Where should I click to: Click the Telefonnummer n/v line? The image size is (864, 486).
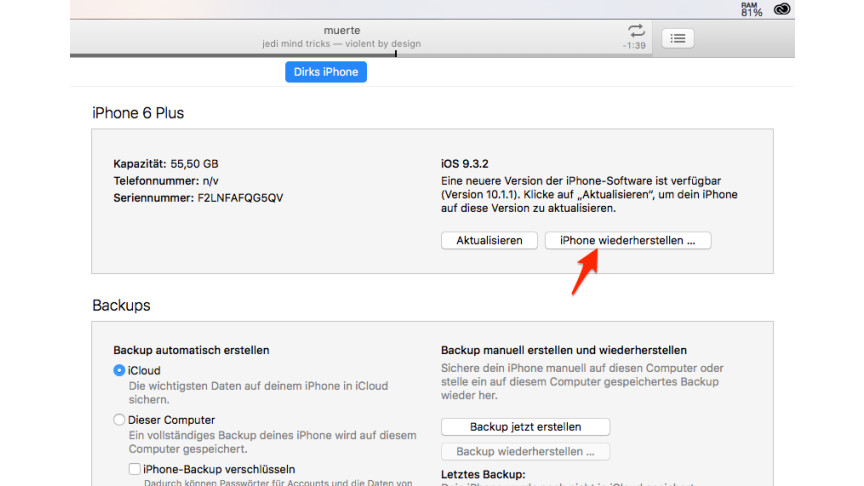[x=166, y=181]
